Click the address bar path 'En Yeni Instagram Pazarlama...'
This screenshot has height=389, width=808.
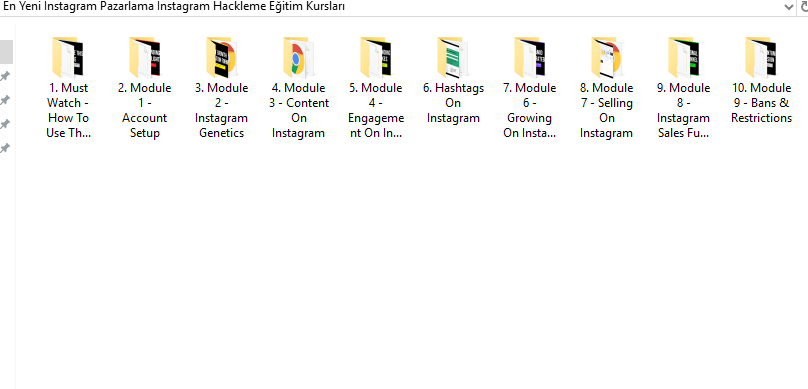(174, 7)
